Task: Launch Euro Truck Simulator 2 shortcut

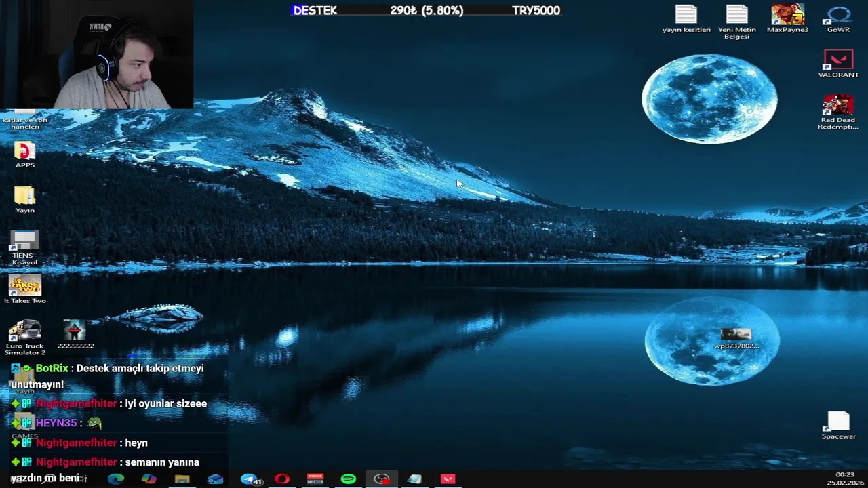Action: click(25, 338)
